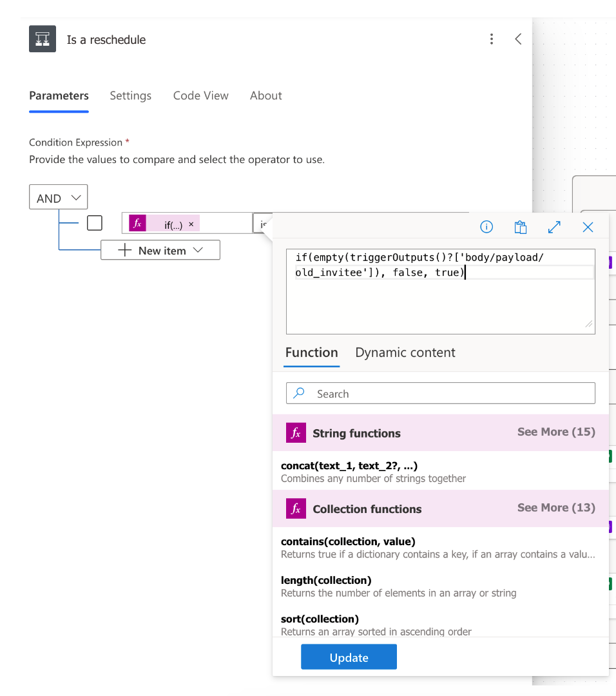Switch to the Dynamic content tab

click(405, 353)
